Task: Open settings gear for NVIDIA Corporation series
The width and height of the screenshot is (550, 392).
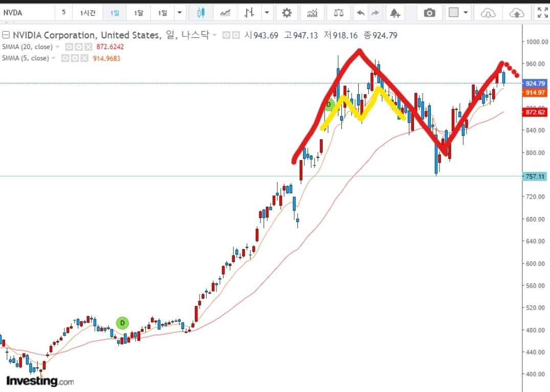Action: point(236,35)
